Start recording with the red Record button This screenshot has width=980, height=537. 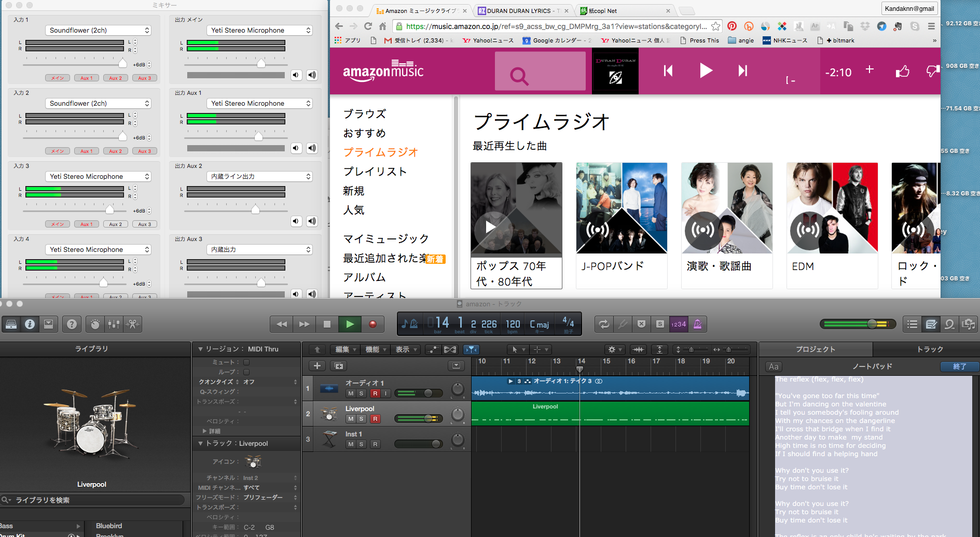[x=372, y=324]
